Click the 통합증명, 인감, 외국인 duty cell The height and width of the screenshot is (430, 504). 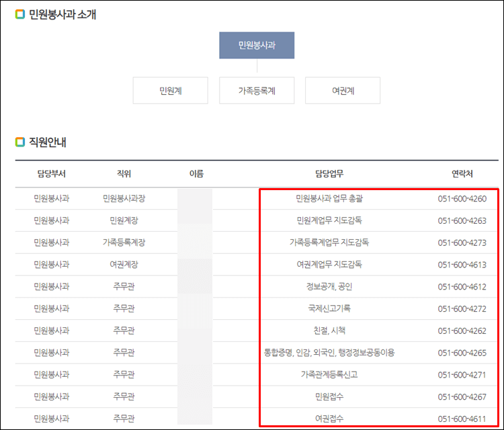tap(329, 353)
